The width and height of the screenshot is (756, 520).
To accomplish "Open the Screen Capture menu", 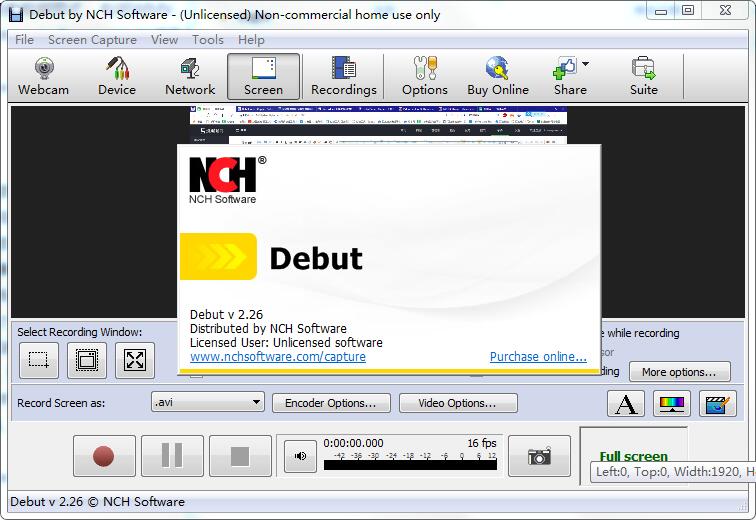I will point(92,40).
